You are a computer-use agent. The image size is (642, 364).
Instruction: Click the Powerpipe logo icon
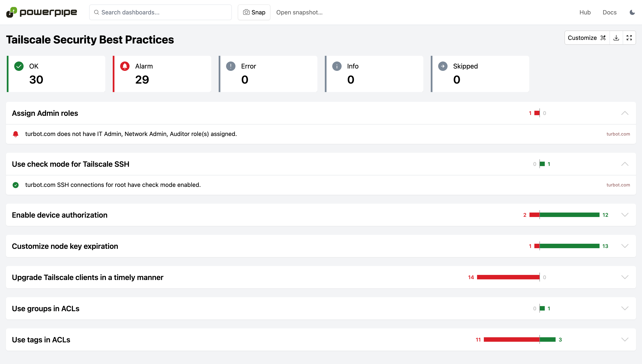pyautogui.click(x=11, y=12)
